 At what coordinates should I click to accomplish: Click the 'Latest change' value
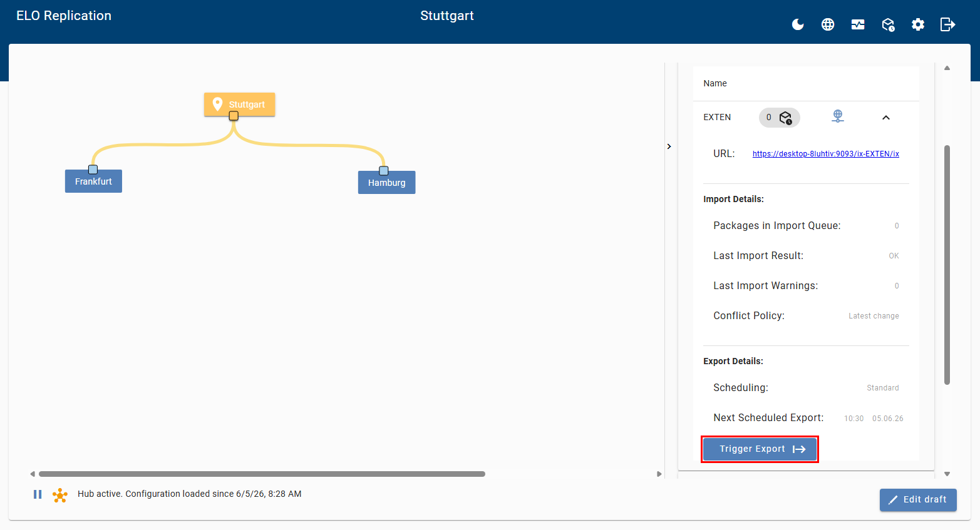pyautogui.click(x=874, y=316)
